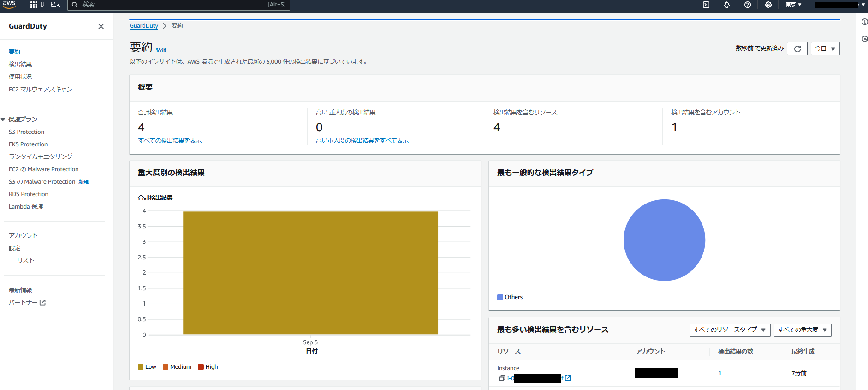Click the Others legend swatch
The image size is (868, 390).
tap(500, 297)
